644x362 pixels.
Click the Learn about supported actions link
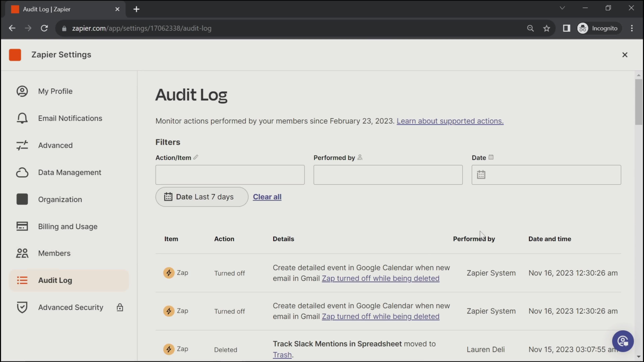[450, 121]
